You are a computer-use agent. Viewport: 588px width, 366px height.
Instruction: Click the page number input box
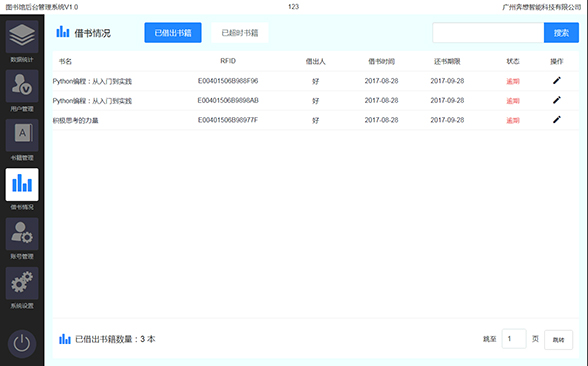(x=514, y=339)
